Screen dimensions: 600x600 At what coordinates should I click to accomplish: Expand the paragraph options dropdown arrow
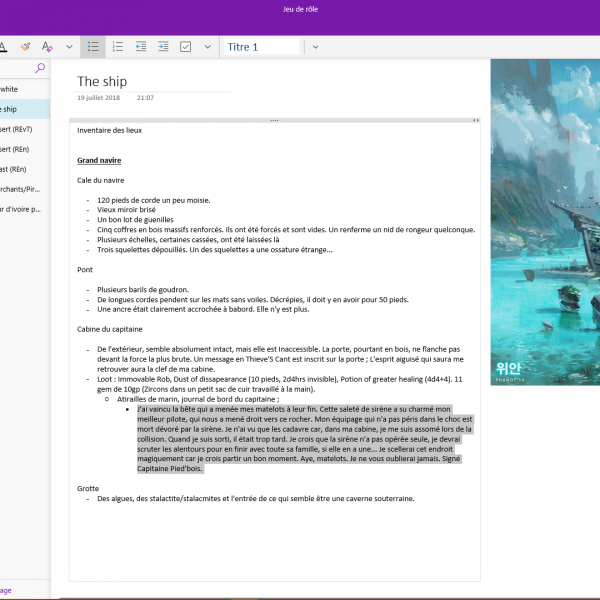pos(207,47)
